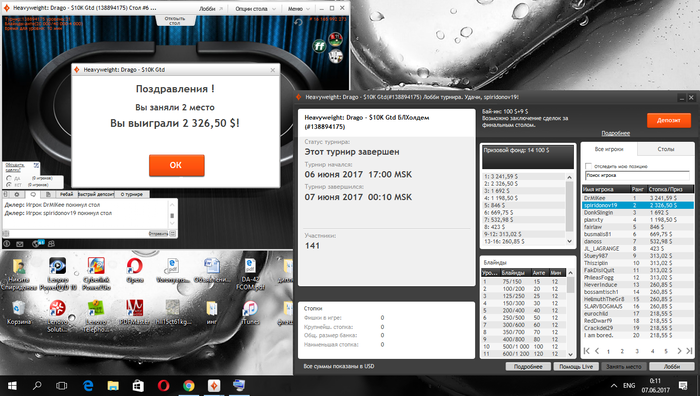Click scroll-up arrow in prize list
Screen dimensions: 700x396
click(569, 177)
